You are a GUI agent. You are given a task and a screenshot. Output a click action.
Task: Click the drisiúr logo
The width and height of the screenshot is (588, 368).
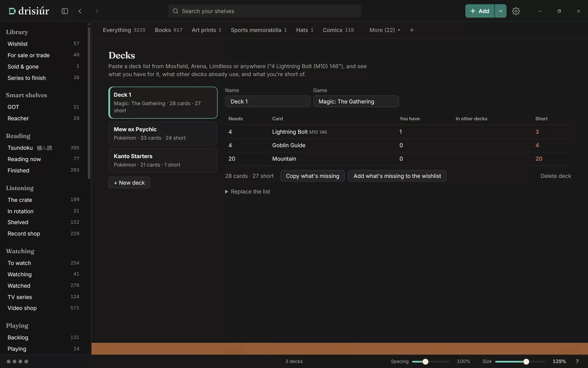[29, 11]
